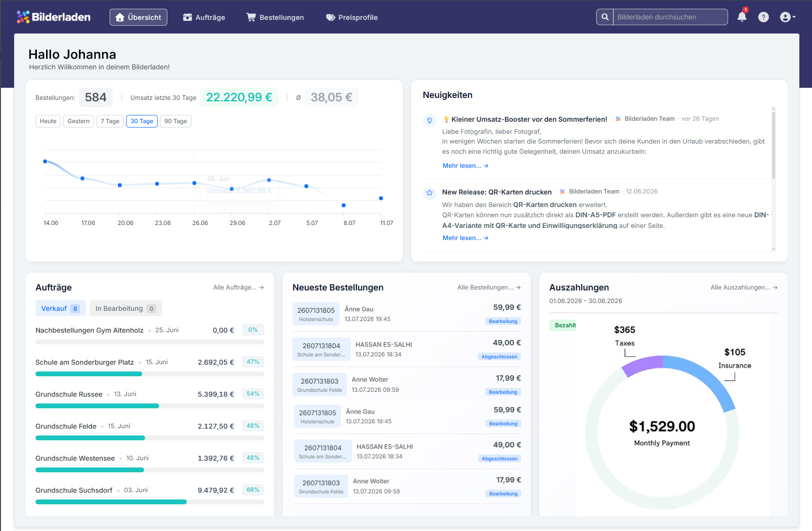The height and width of the screenshot is (531, 812).
Task: Switch to the Verkauf tab
Action: point(61,308)
